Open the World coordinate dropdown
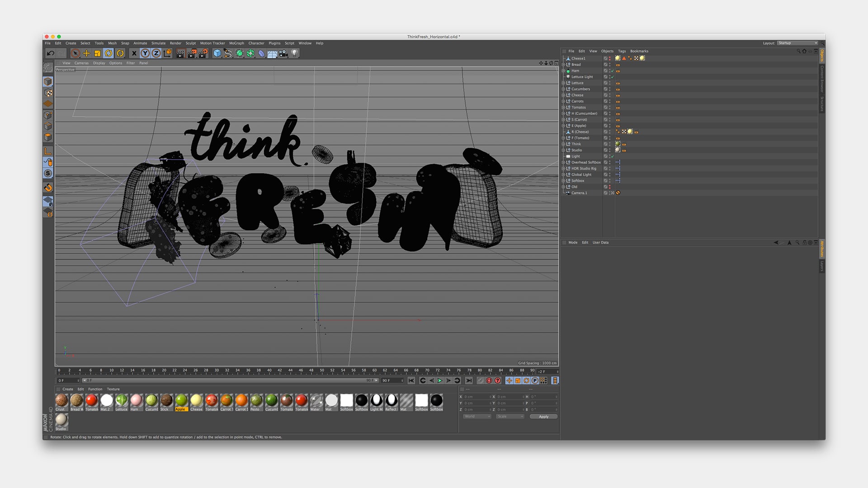The image size is (868, 488). point(477,417)
